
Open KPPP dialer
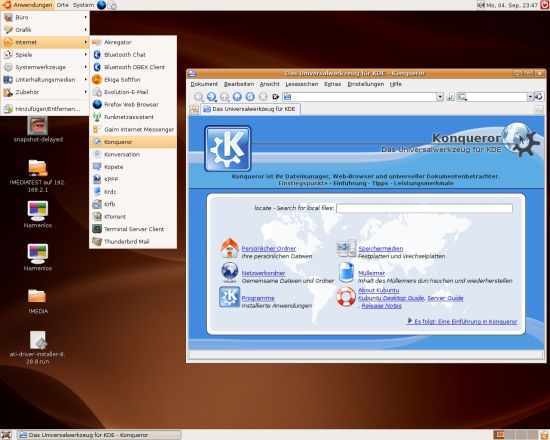pyautogui.click(x=133, y=179)
